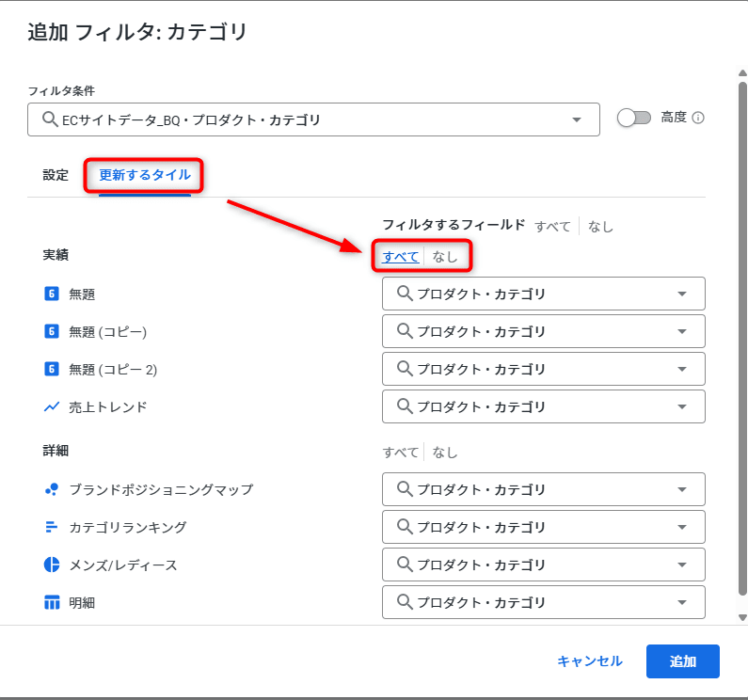Click scatter icon beside ブランドポジショニングマップ
The width and height of the screenshot is (748, 700).
coord(52,489)
